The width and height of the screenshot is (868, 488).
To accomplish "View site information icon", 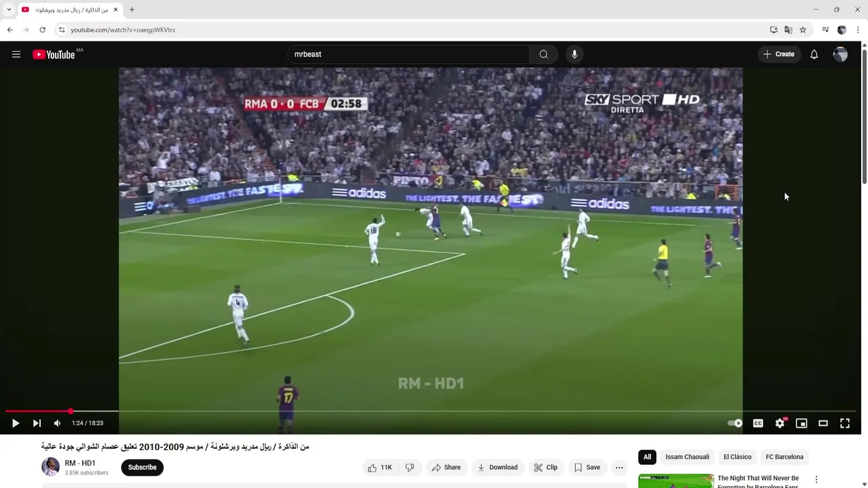I will 62,30.
